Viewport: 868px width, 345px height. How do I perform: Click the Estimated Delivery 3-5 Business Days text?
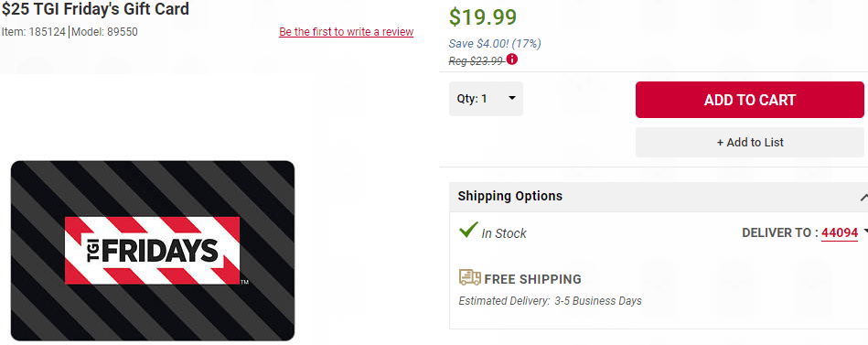click(x=551, y=301)
